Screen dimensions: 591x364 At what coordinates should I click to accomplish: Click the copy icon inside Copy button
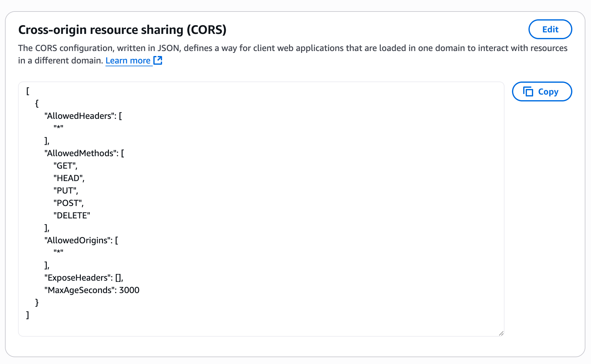tap(528, 91)
